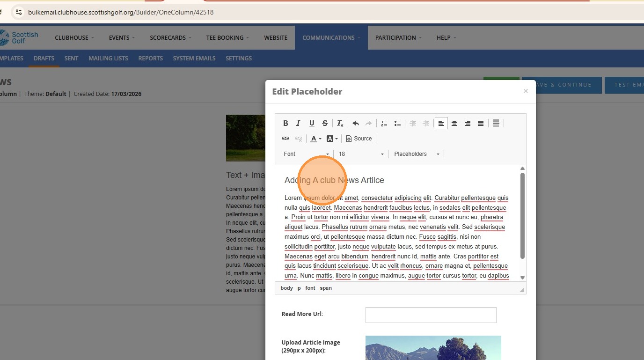Click the editor scrollbar down arrow
The width and height of the screenshot is (644, 360).
coord(522,278)
